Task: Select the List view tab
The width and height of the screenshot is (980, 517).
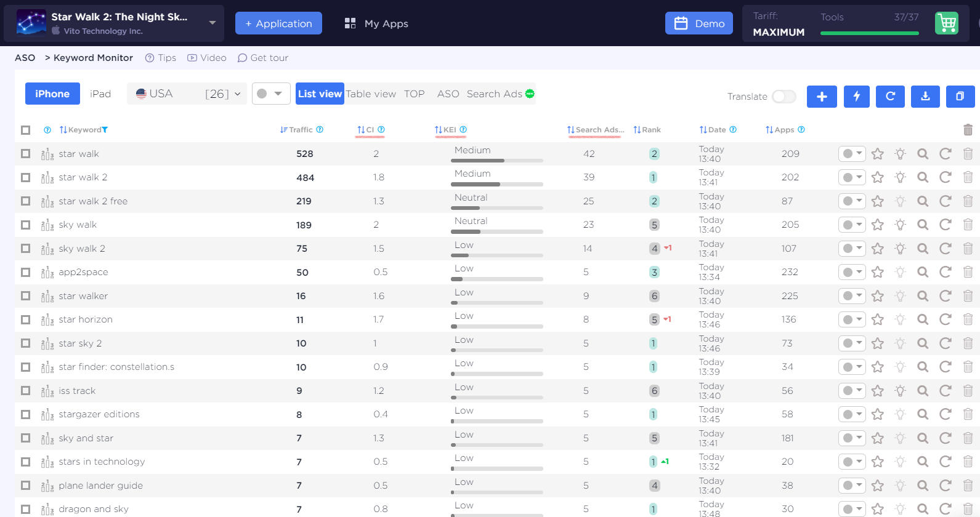Action: [320, 94]
